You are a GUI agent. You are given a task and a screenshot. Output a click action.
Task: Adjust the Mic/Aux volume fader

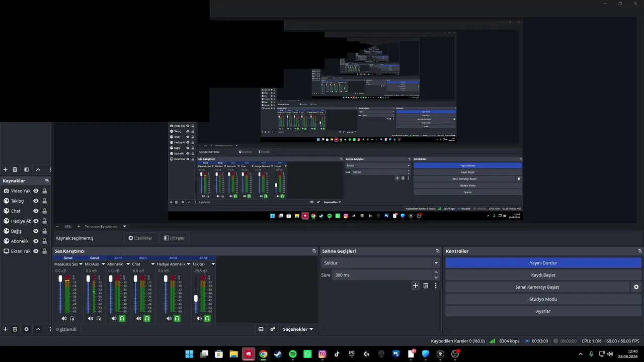click(89, 279)
